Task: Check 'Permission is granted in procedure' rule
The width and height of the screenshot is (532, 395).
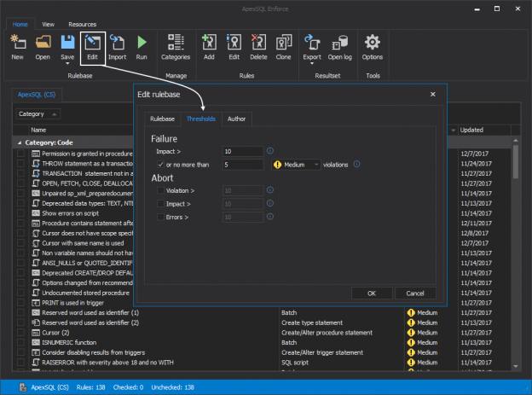Action: pos(20,154)
